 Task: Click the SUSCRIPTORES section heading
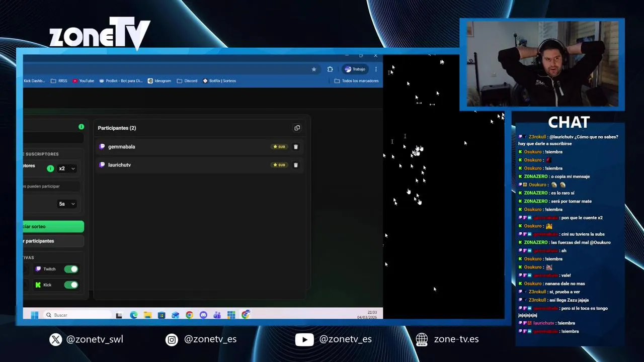coord(41,154)
